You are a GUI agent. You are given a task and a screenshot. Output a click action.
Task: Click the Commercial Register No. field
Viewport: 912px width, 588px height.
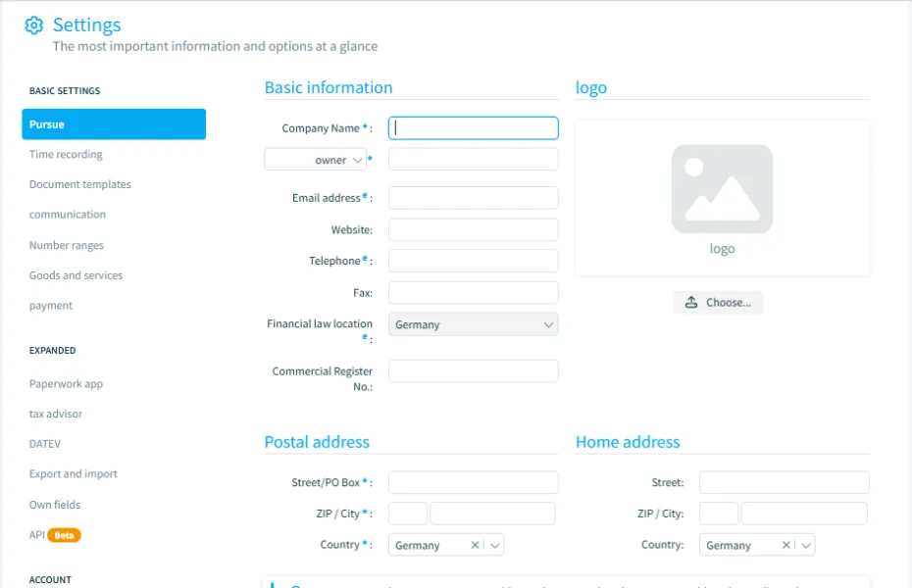pyautogui.click(x=473, y=371)
